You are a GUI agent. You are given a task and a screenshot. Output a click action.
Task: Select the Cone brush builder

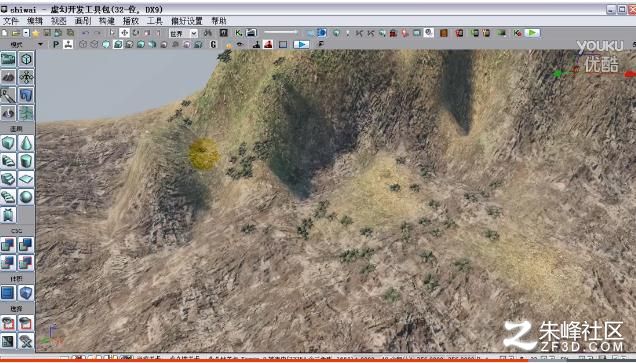[26, 143]
